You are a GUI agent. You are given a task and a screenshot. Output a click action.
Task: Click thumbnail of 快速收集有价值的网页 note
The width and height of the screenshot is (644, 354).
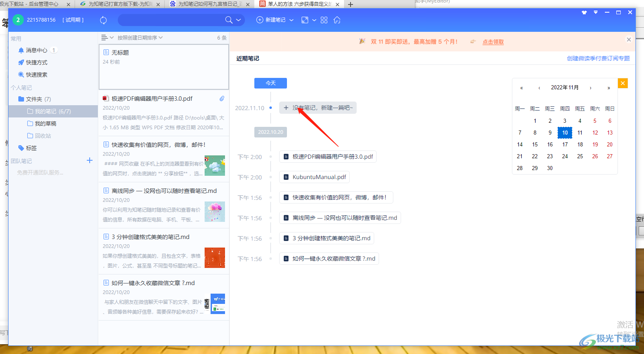[x=215, y=166]
